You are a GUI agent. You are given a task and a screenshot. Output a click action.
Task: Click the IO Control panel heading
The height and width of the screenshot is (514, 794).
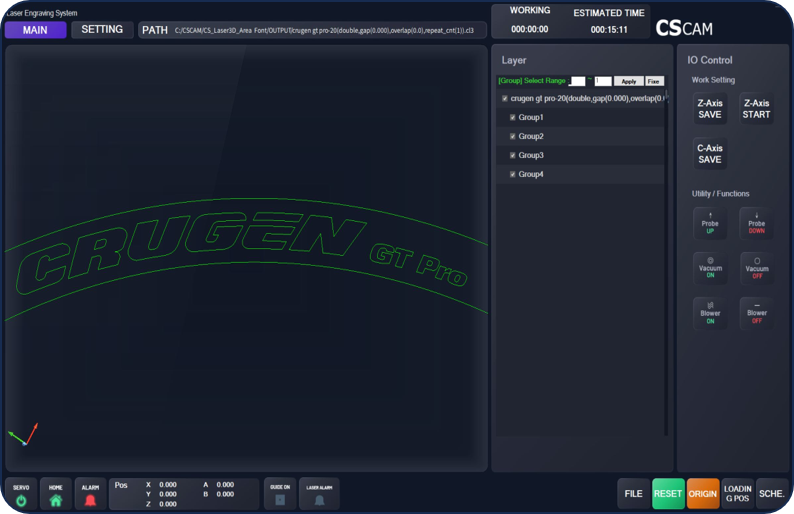click(709, 60)
